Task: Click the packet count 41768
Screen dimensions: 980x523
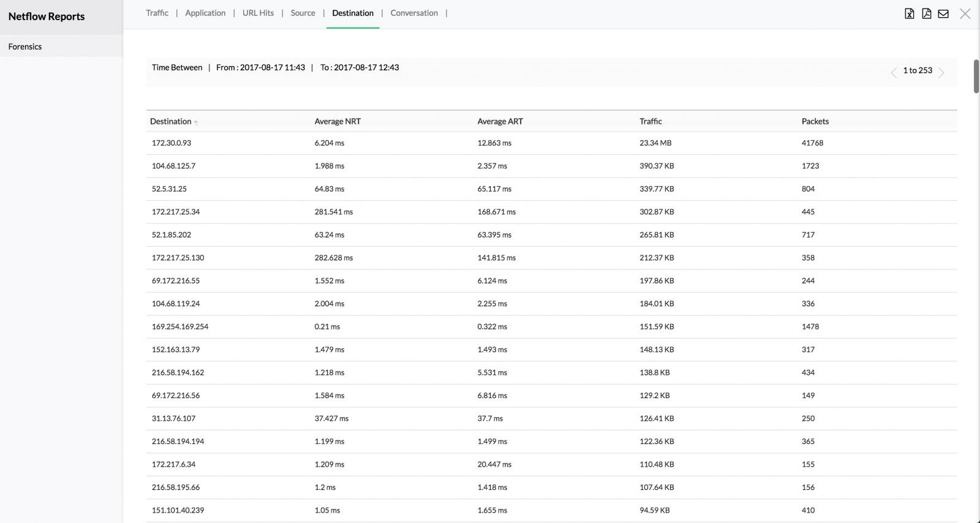Action: click(x=813, y=143)
